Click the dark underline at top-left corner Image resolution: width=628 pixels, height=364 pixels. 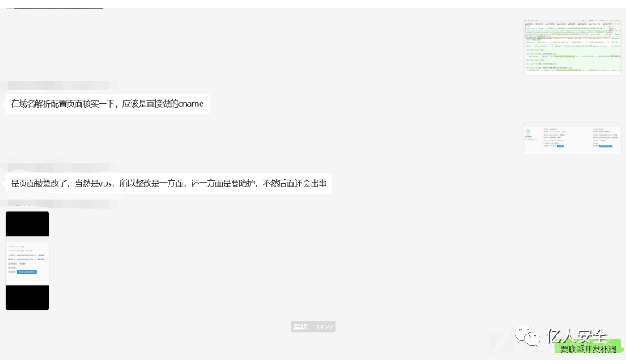point(54,8)
